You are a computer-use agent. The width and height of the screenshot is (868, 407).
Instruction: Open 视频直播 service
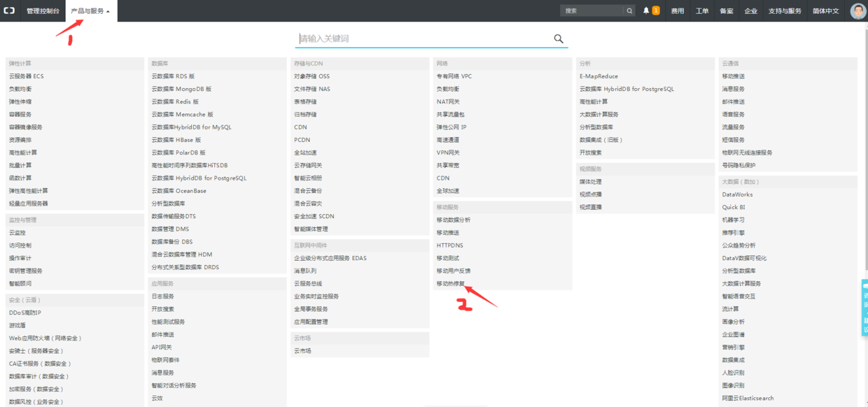click(591, 208)
